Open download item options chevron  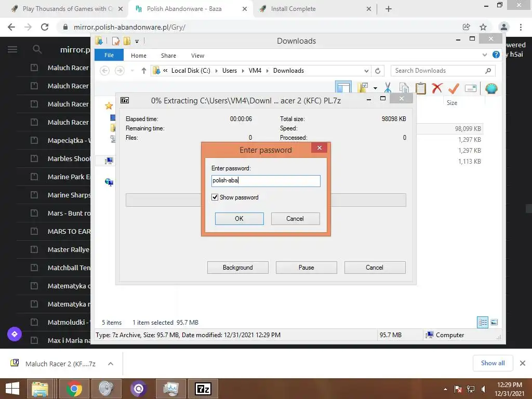[x=110, y=364]
